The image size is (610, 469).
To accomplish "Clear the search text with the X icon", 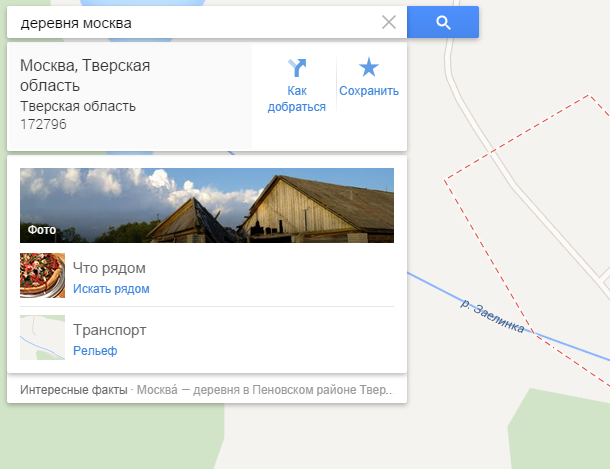I will coord(389,22).
